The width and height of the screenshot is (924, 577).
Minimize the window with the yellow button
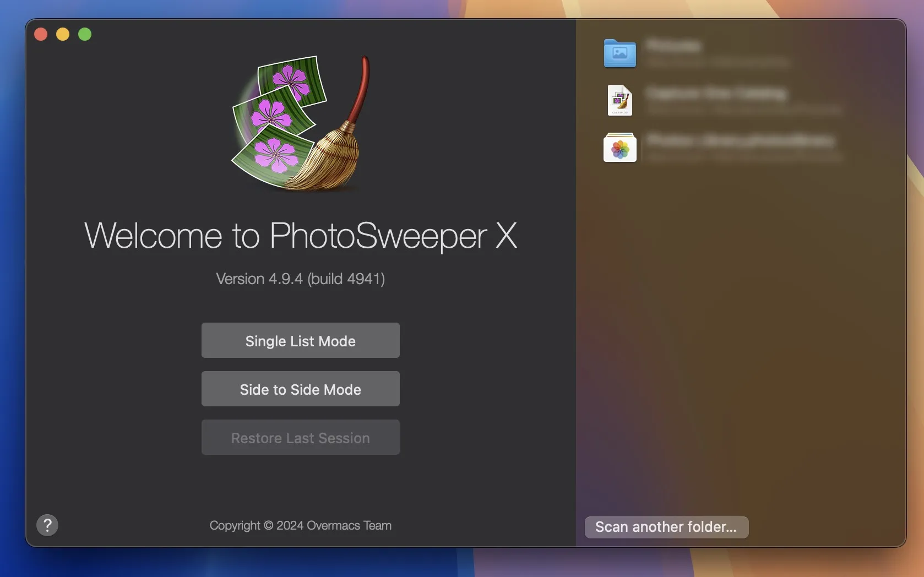pos(63,34)
